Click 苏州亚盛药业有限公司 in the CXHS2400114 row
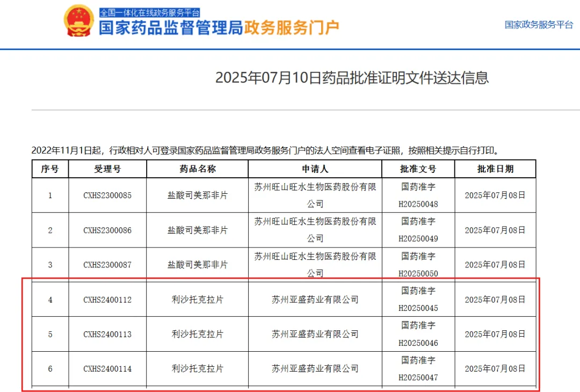 coord(315,369)
